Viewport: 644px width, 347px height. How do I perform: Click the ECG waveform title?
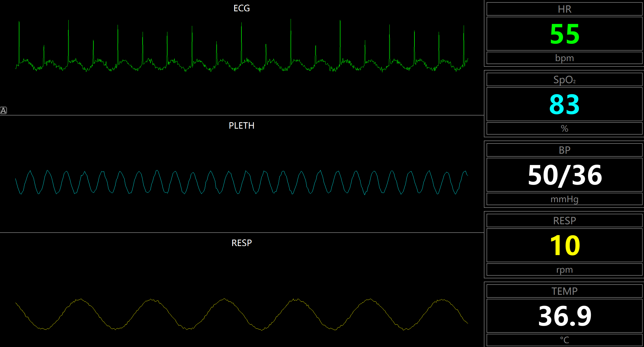241,8
